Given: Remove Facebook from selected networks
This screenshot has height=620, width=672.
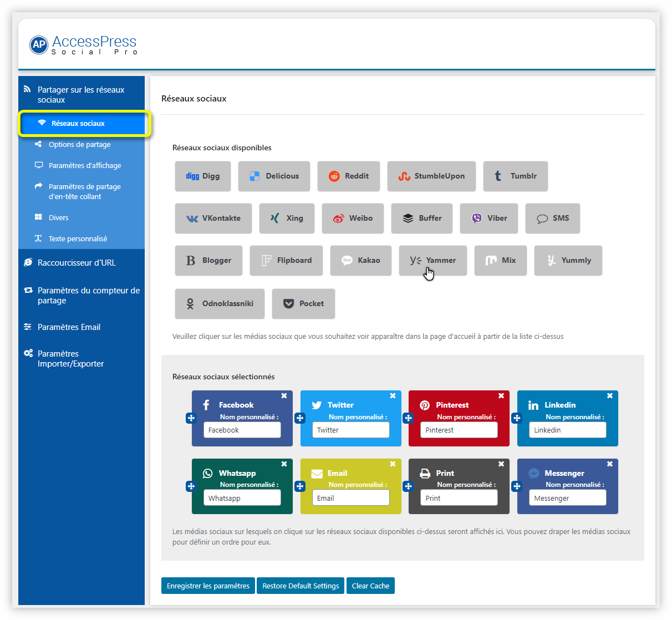Looking at the screenshot, I should pyautogui.click(x=284, y=396).
